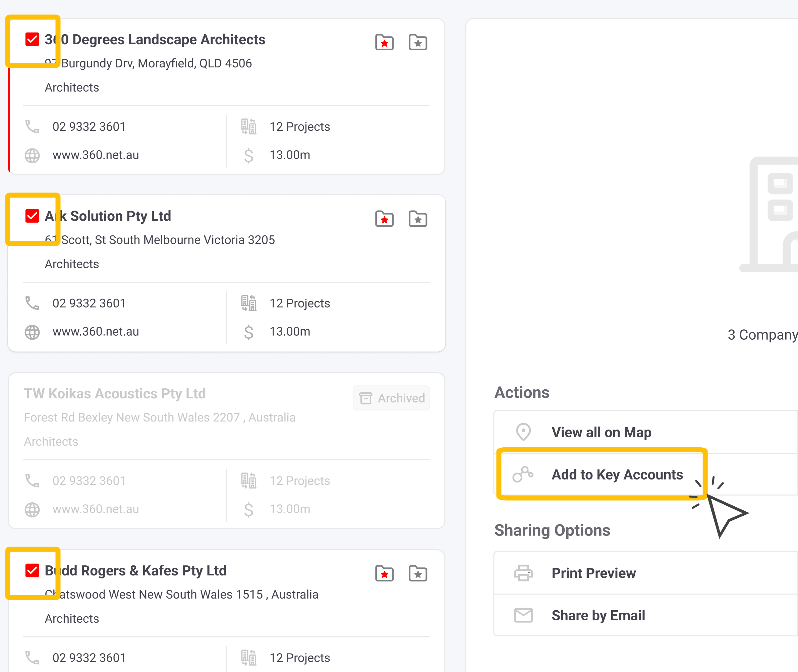Open Print Preview option
This screenshot has height=672, width=798.
click(593, 573)
